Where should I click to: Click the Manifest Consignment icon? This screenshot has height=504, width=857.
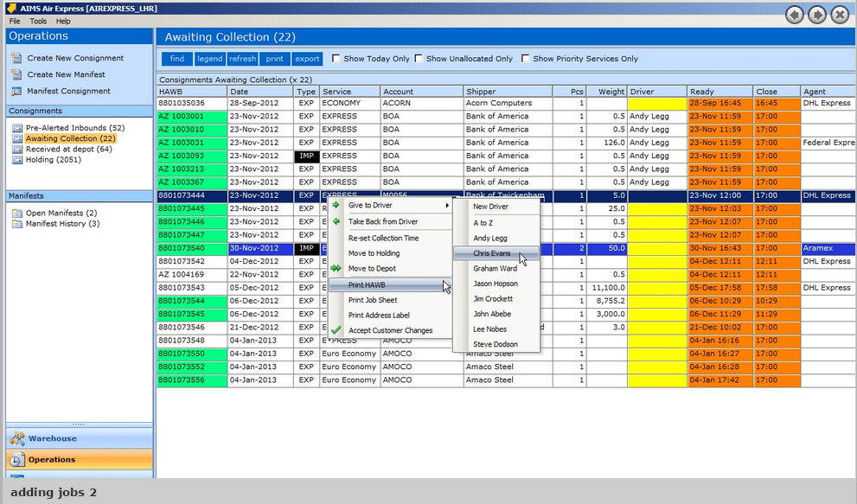pyautogui.click(x=16, y=91)
